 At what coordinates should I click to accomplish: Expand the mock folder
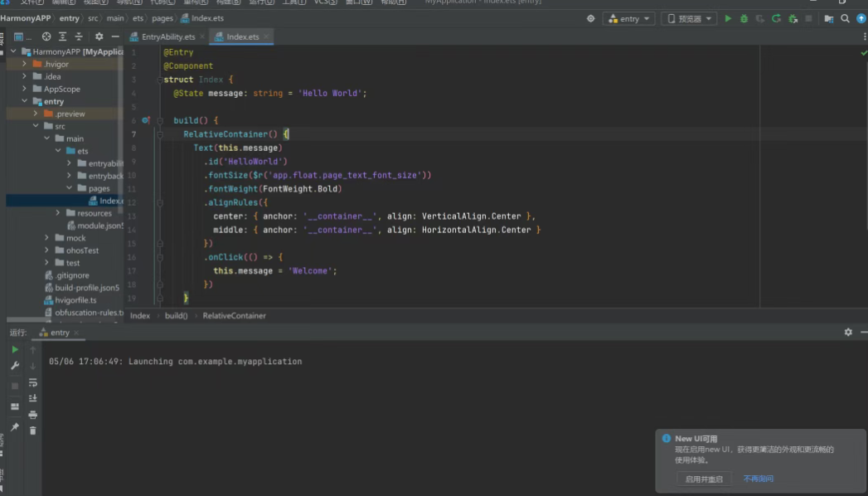click(46, 237)
